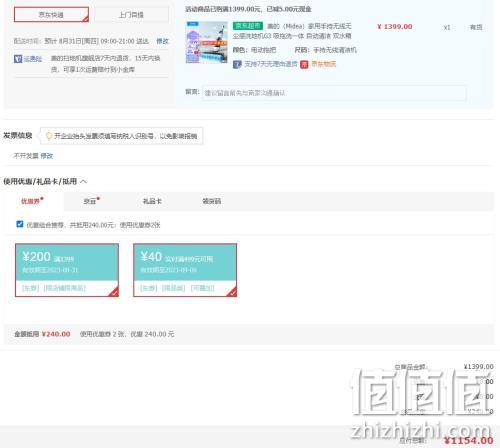Switch to the 礼品卡 tab
Viewport: 500px width, 448px height.
coord(152,201)
